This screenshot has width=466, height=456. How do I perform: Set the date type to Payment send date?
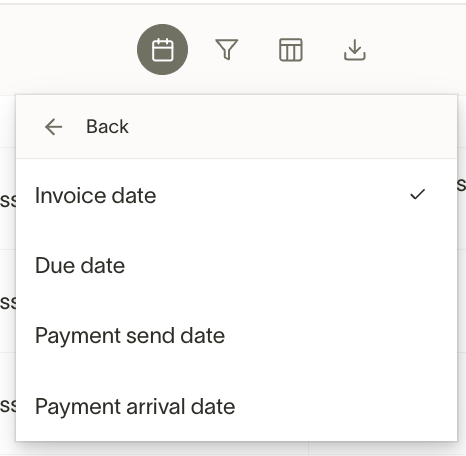pos(236,336)
